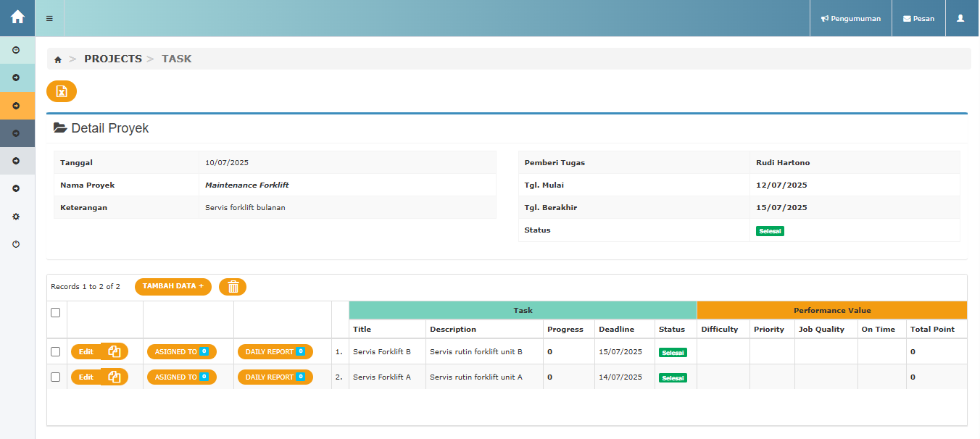This screenshot has height=439, width=980.
Task: Click the trash delete icon button
Action: pyautogui.click(x=233, y=287)
